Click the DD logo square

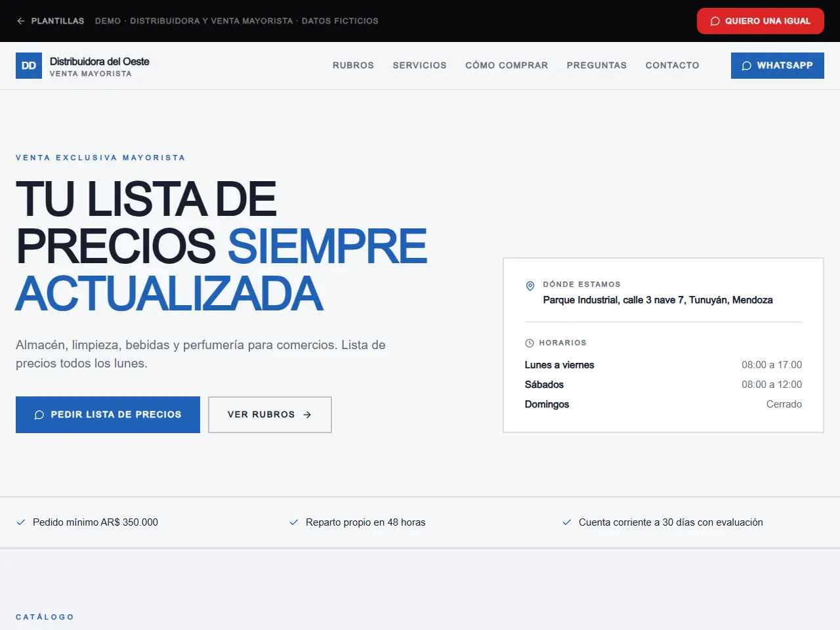click(29, 66)
